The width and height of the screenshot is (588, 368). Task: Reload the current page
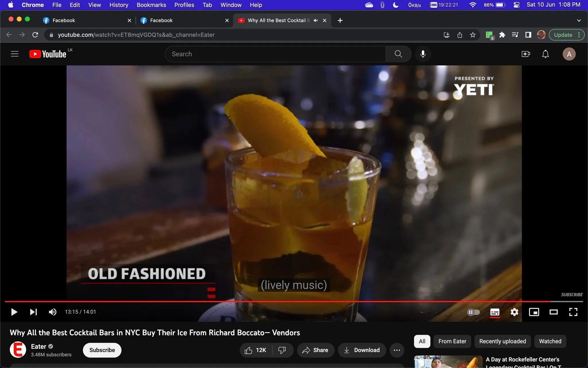click(x=35, y=35)
